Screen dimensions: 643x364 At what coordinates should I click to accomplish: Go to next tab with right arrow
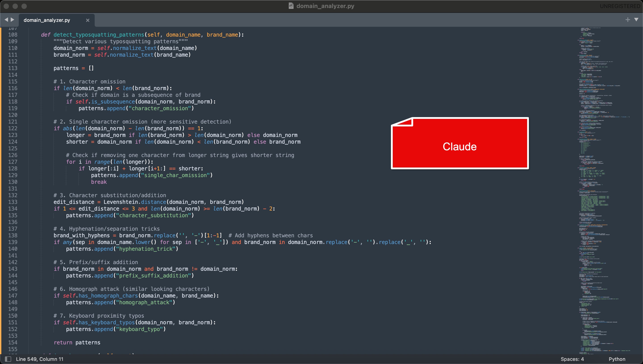click(x=13, y=19)
